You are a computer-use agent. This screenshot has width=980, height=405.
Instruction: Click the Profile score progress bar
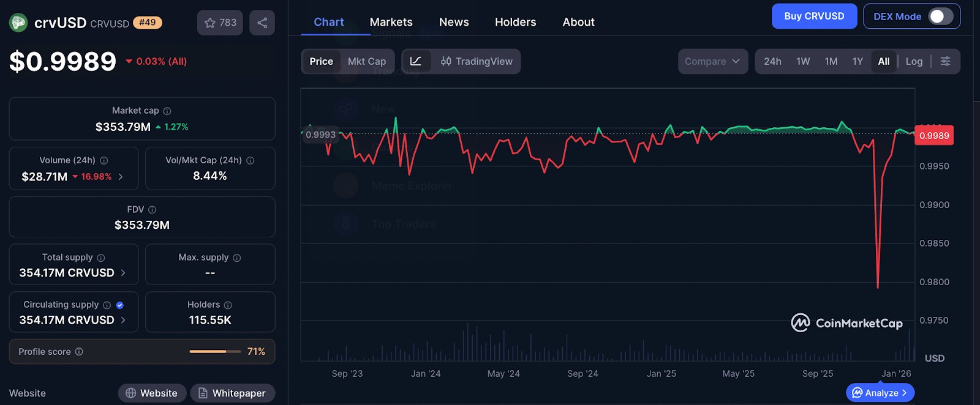215,352
